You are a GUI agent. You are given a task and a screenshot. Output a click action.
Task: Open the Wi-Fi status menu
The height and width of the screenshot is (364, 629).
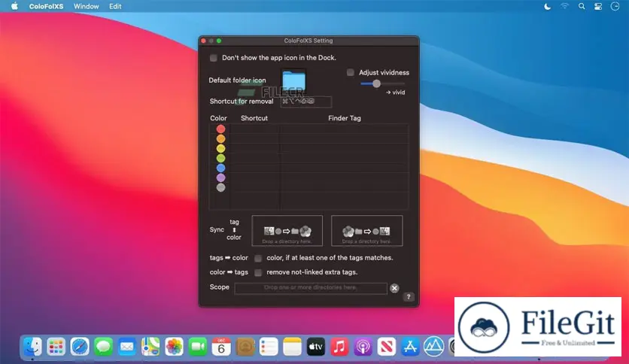pyautogui.click(x=564, y=7)
